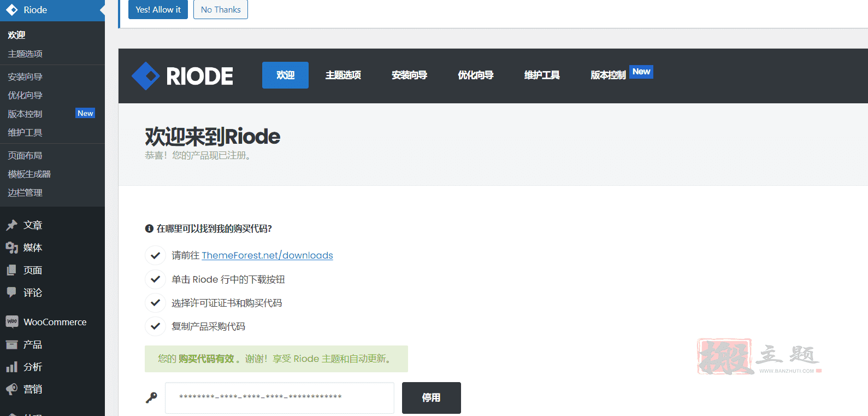Image resolution: width=868 pixels, height=416 pixels.
Task: Click the Riode label in sidebar top
Action: click(36, 10)
